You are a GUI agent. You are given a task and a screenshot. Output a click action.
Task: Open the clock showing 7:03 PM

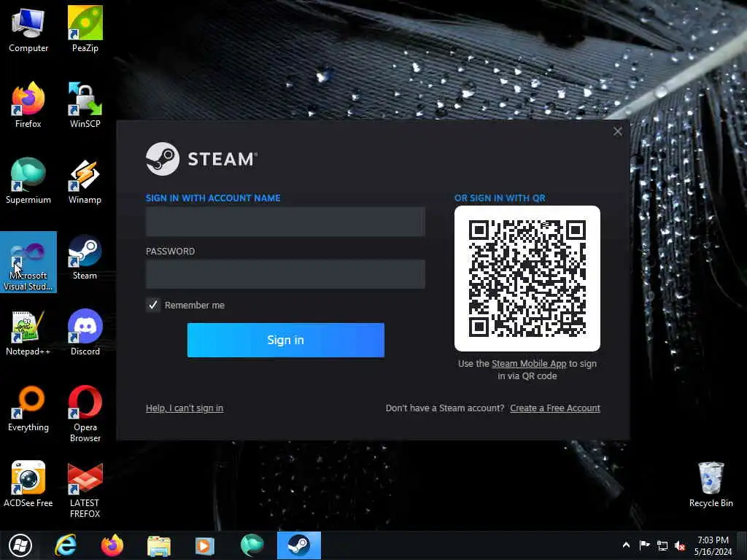713,545
